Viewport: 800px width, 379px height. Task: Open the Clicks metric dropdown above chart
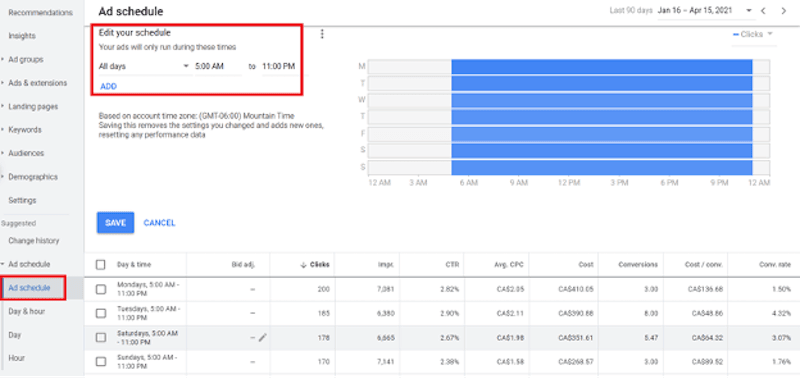pyautogui.click(x=754, y=35)
